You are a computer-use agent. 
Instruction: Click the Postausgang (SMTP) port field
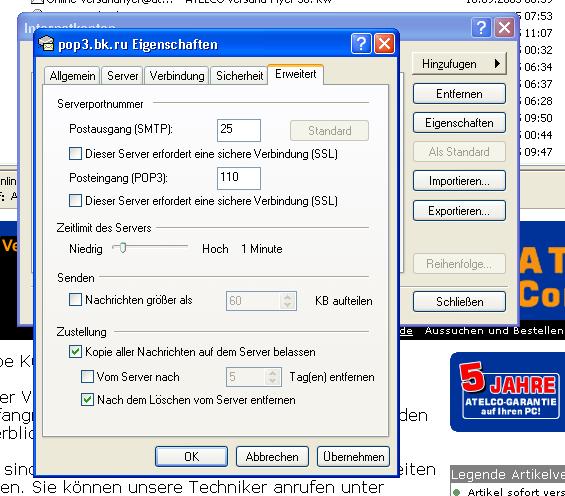pyautogui.click(x=239, y=130)
